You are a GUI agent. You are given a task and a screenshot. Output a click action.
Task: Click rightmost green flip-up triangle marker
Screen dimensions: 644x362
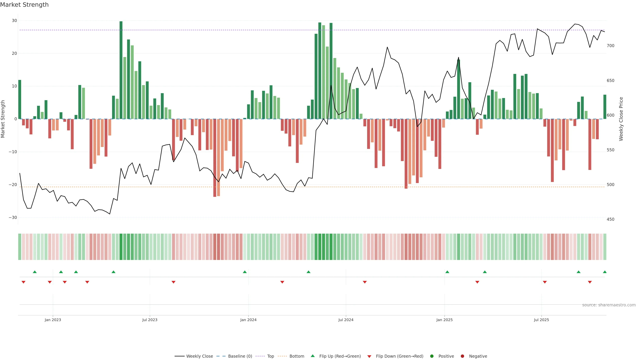(x=604, y=272)
